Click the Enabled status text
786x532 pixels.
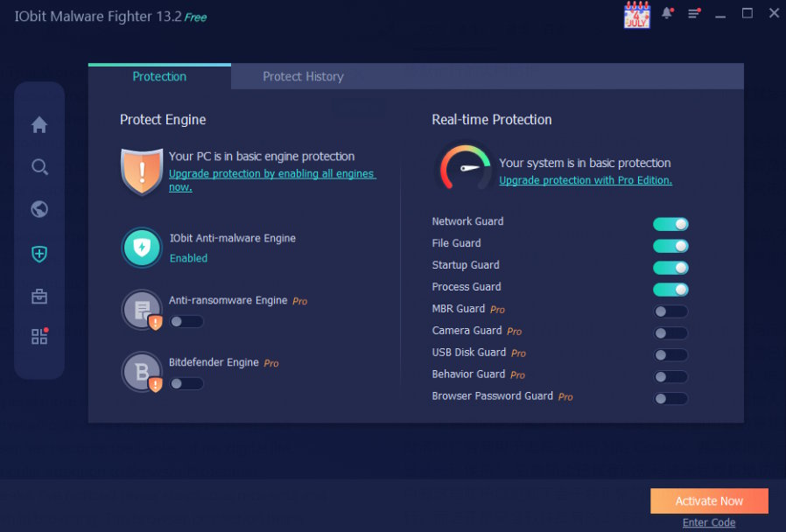188,258
